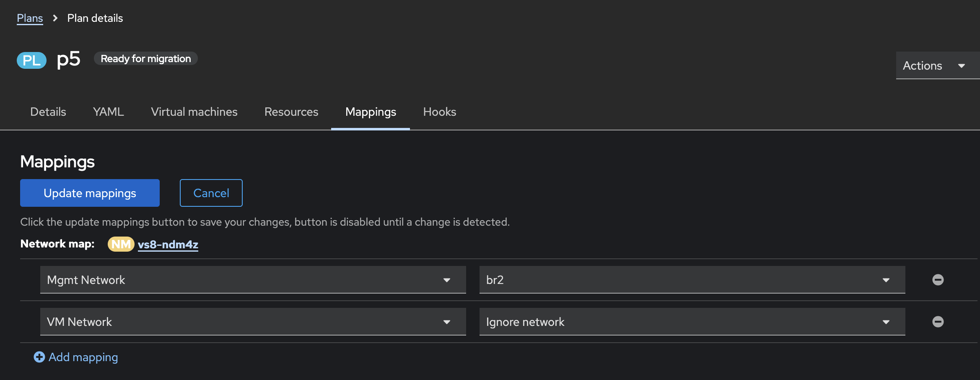
Task: Expand the VM Network source dropdown
Action: (x=253, y=322)
